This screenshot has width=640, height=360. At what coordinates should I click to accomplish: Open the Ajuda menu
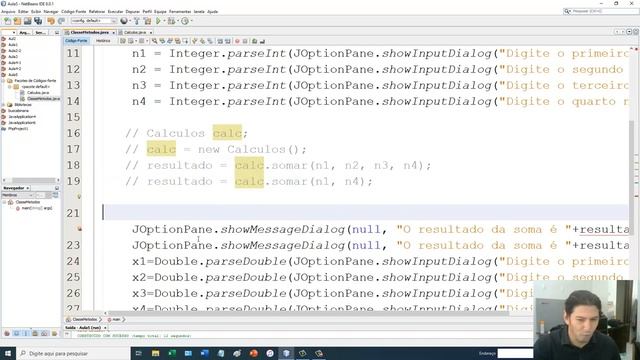[213, 11]
